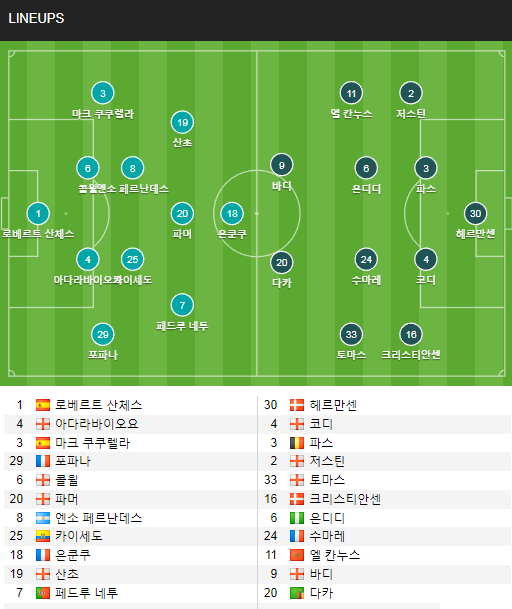This screenshot has height=609, width=512.
Task: Select number 7 페드루 네투 player circle
Action: coord(182,305)
